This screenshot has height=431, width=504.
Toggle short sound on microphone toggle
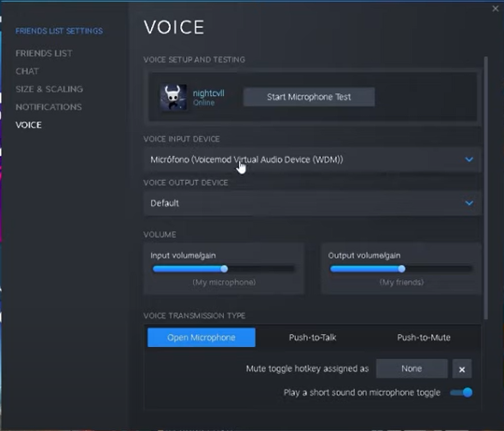point(462,393)
